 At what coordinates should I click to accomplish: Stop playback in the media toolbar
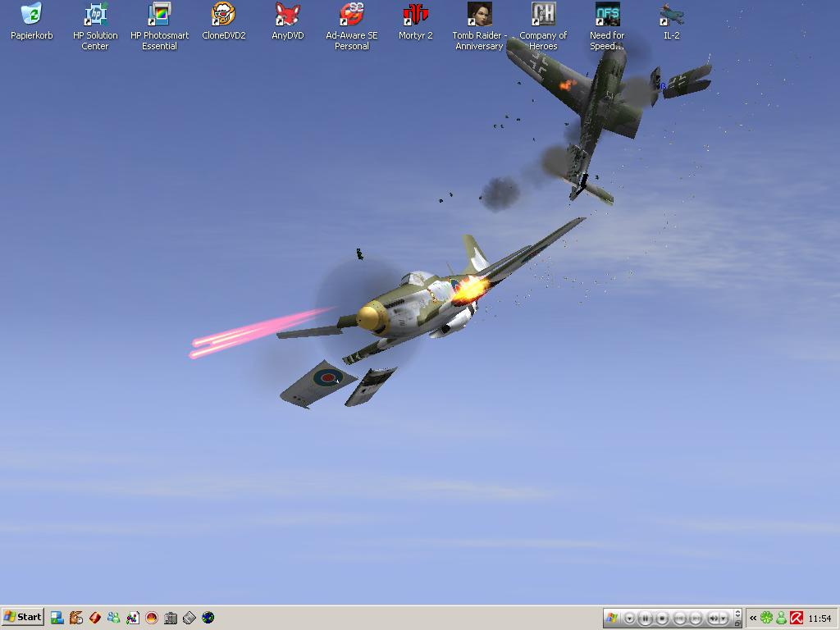pos(662,619)
